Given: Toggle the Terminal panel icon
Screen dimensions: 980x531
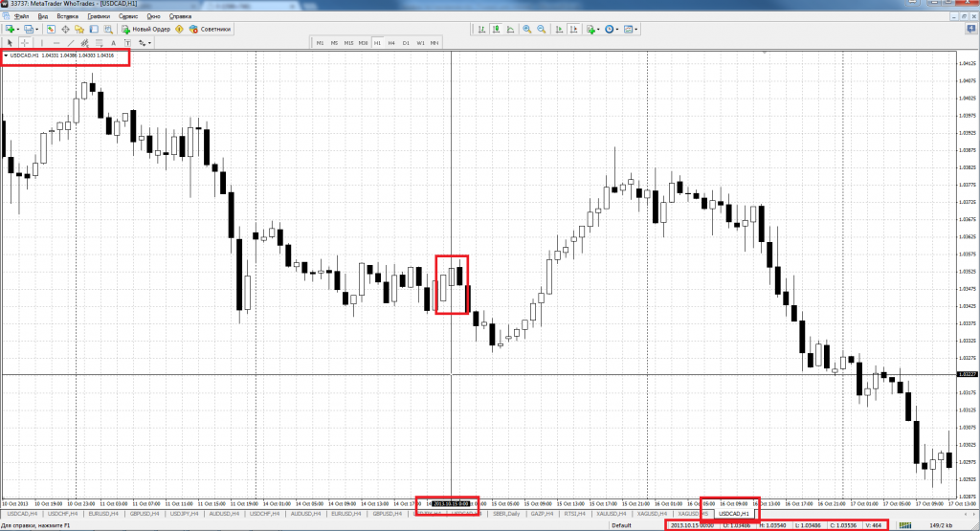Looking at the screenshot, I should click(94, 29).
